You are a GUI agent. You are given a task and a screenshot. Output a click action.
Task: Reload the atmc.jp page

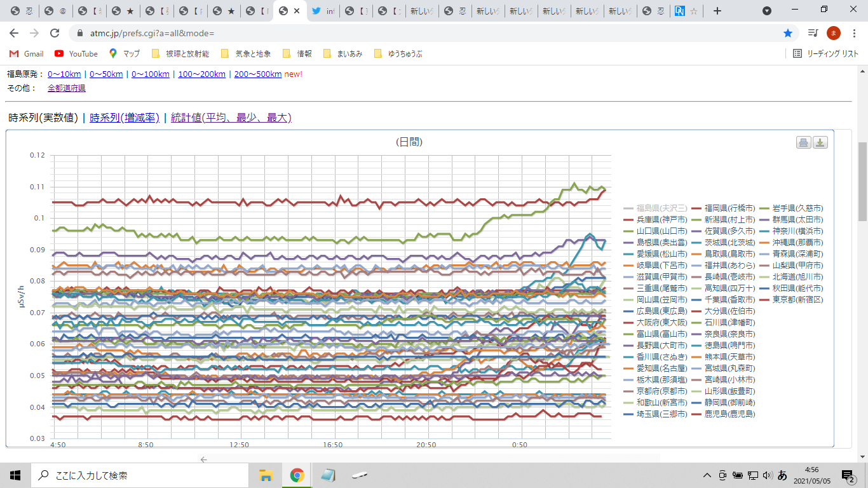coord(55,33)
